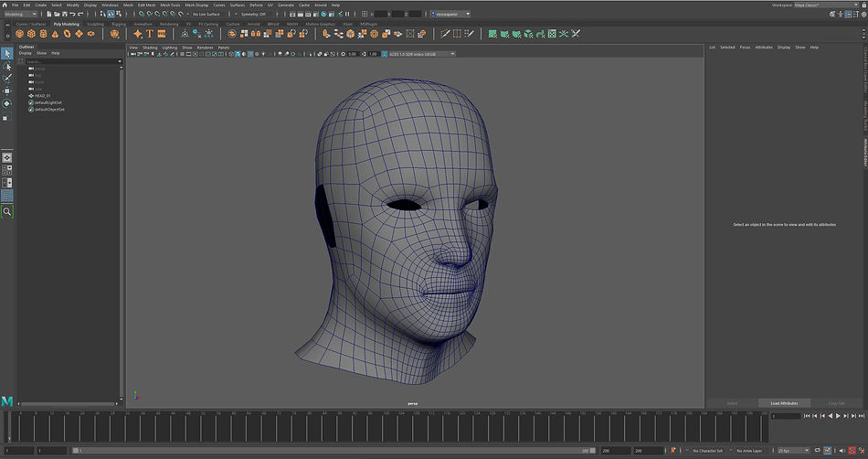Click the green checker UV icon on shelf

[552, 34]
